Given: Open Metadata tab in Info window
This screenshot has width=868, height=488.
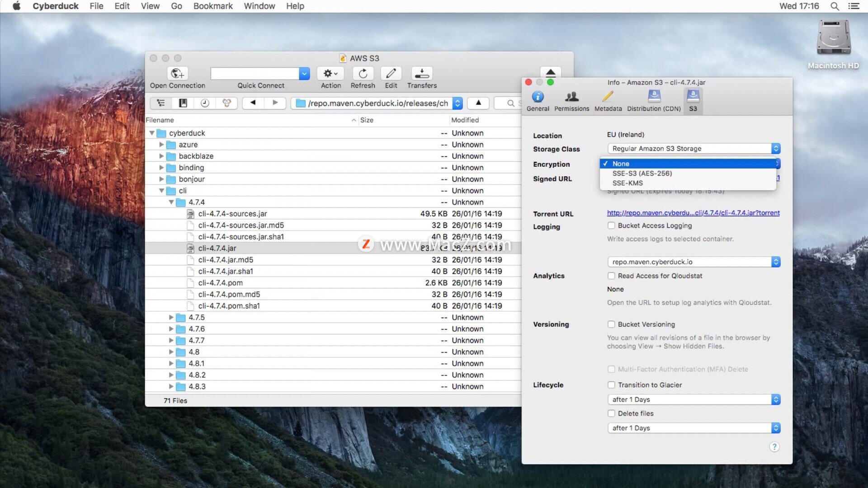Looking at the screenshot, I should [x=608, y=101].
